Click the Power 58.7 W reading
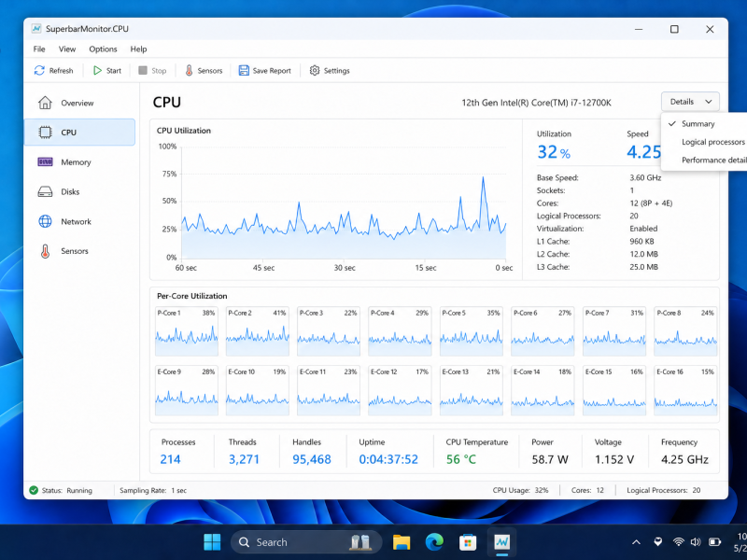747x560 pixels. coord(550,459)
